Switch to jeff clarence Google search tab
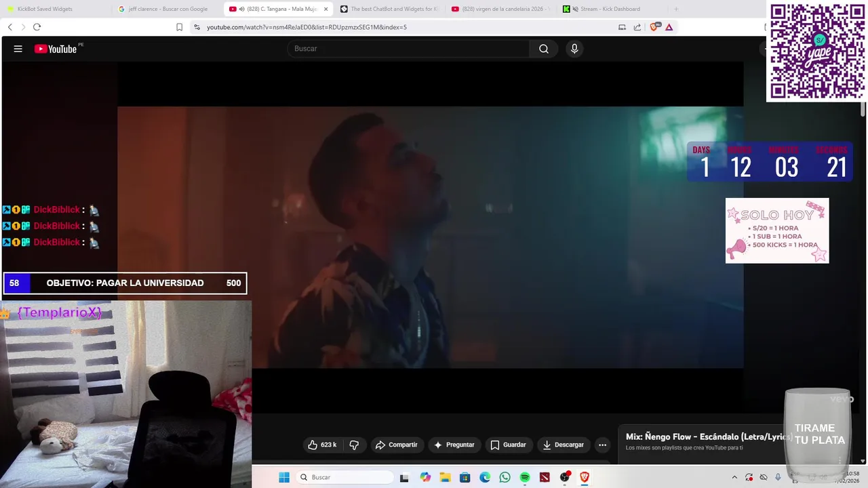This screenshot has width=868, height=488. (168, 9)
